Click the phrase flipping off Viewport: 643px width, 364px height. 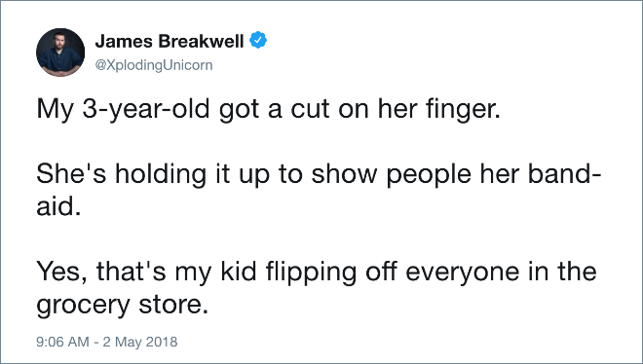331,272
